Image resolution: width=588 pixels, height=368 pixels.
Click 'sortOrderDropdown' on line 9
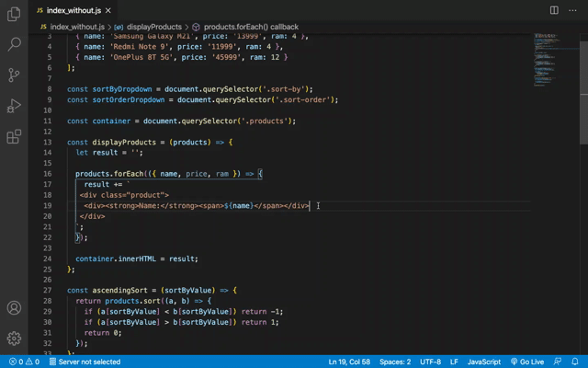coord(129,99)
